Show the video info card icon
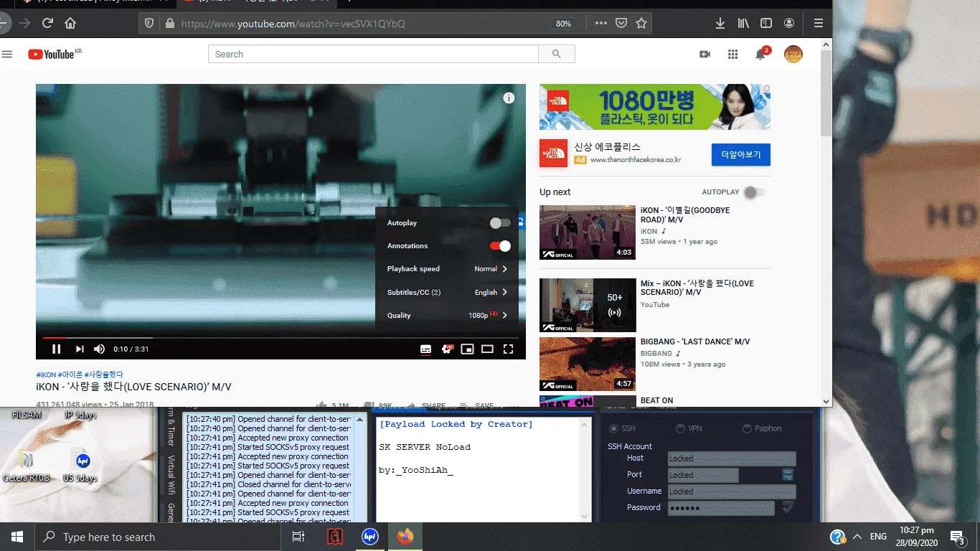980x551 pixels. (509, 98)
